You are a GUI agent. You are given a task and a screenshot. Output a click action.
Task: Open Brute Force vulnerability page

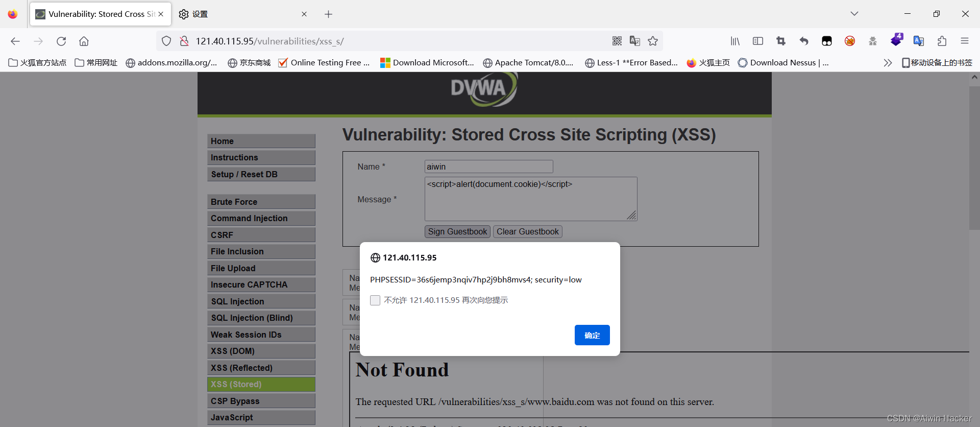261,202
